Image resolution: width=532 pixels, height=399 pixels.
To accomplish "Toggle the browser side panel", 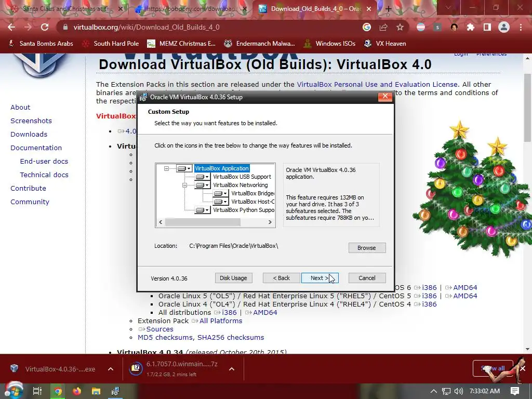I will click(x=487, y=27).
